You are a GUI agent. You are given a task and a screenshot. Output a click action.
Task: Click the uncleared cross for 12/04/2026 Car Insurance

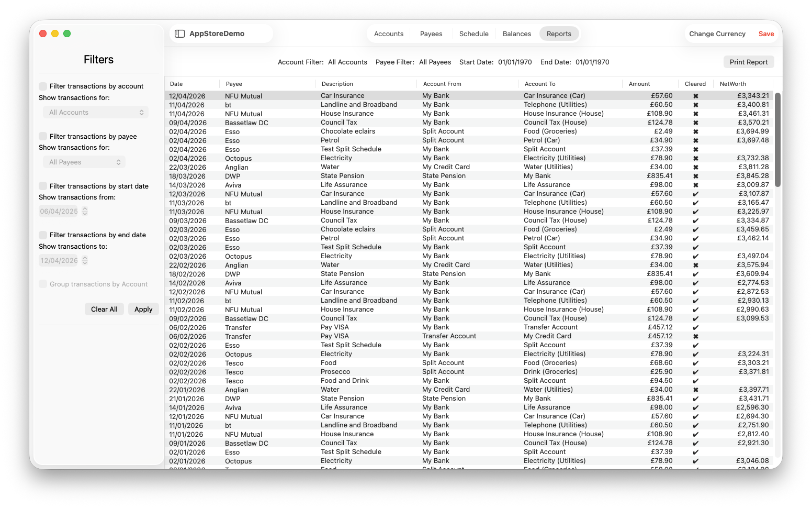pos(696,96)
